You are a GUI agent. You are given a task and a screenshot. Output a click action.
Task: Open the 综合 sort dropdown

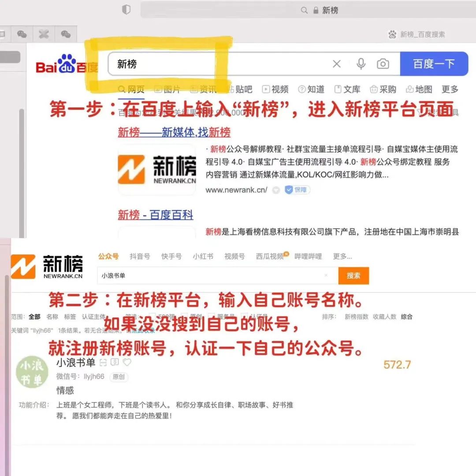pos(406,316)
